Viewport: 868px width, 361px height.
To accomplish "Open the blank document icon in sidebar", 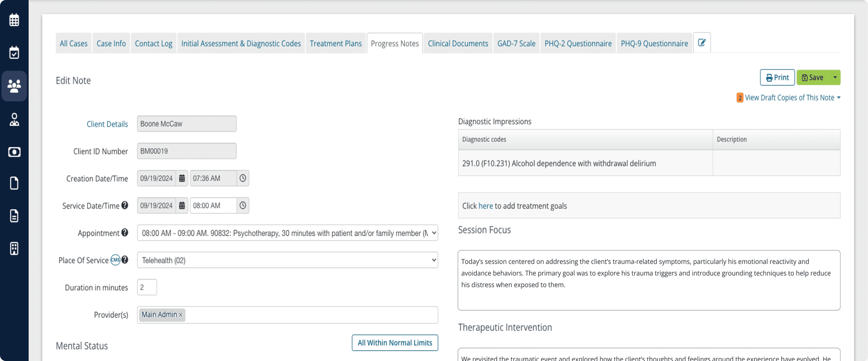I will (14, 183).
